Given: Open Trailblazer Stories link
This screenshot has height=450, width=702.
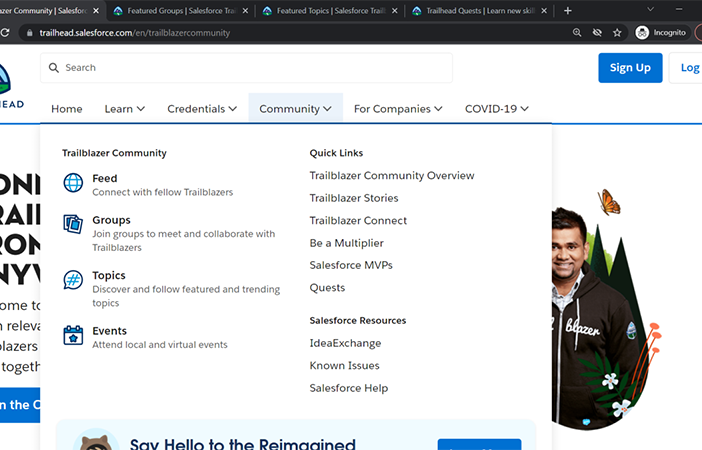Looking at the screenshot, I should point(354,198).
